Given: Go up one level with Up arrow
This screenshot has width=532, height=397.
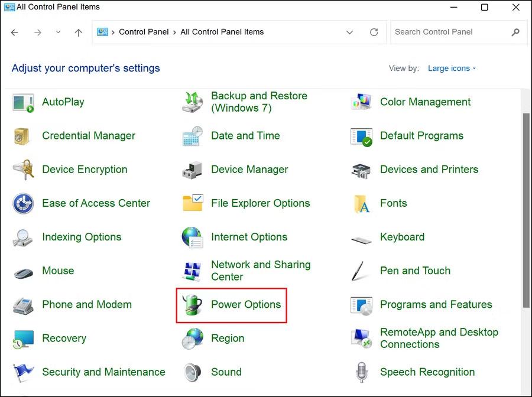Looking at the screenshot, I should pyautogui.click(x=78, y=32).
